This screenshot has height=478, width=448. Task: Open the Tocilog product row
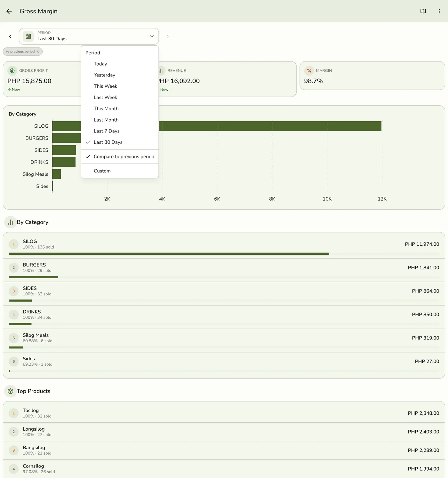[224, 413]
